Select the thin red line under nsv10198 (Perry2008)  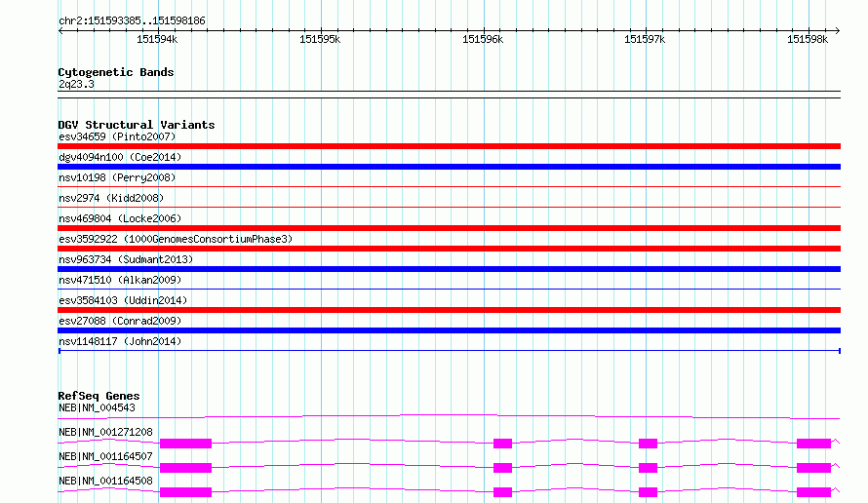point(449,187)
